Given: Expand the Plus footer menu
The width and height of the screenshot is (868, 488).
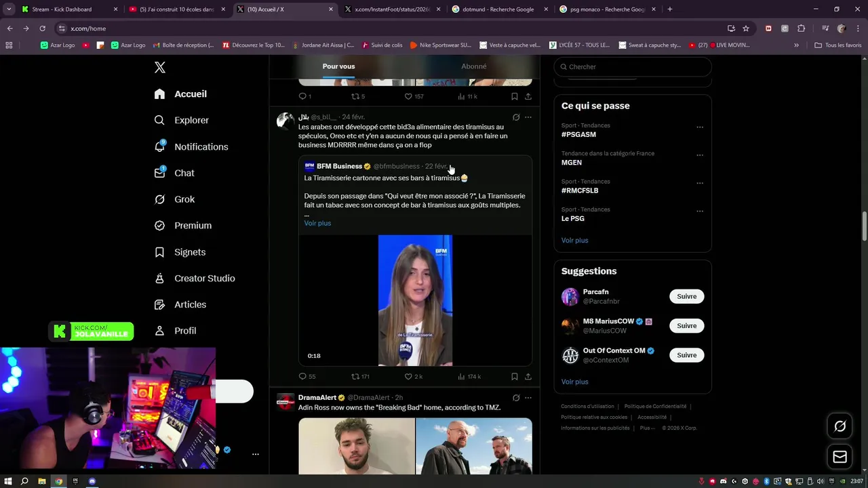Looking at the screenshot, I should 647,428.
